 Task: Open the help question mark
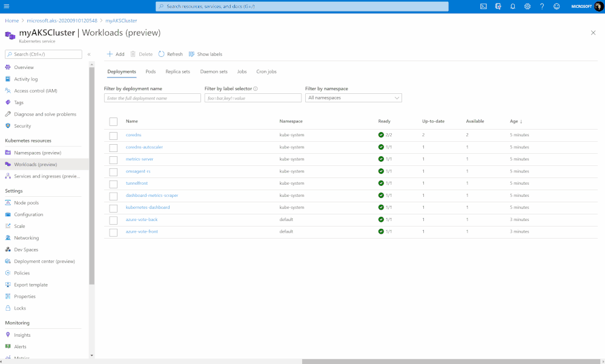(x=542, y=6)
